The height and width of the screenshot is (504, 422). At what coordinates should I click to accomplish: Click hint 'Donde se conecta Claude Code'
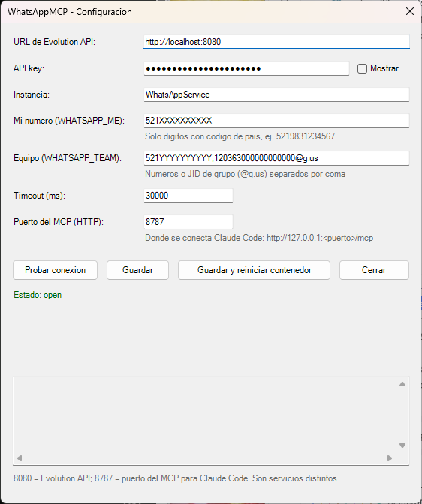coord(259,238)
